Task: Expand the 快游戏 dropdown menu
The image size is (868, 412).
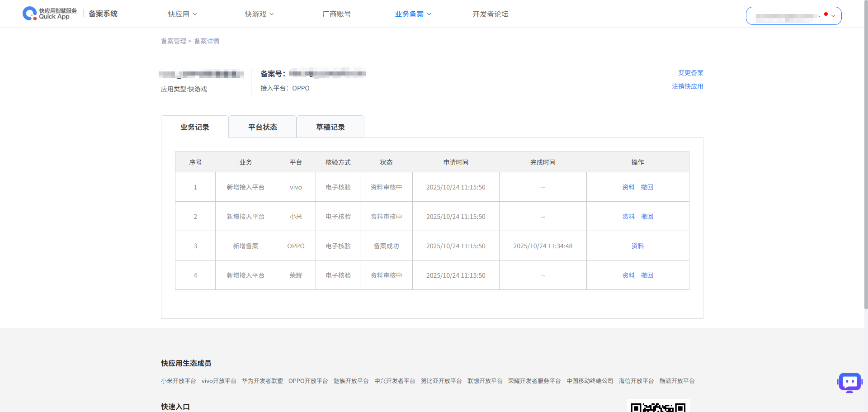Action: (x=259, y=14)
